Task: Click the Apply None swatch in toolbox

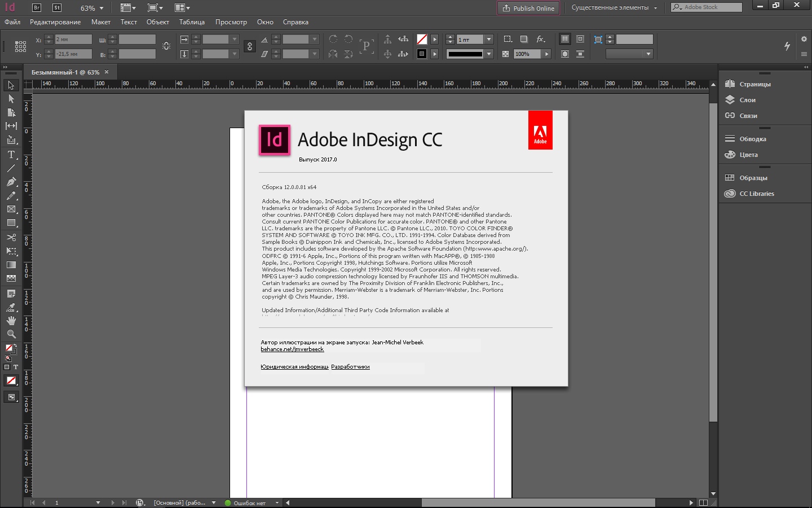Action: (x=11, y=381)
